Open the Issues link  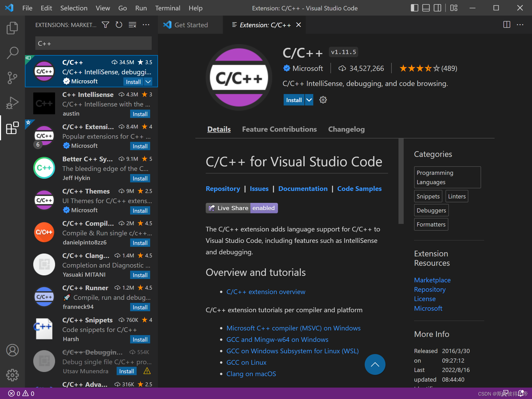(259, 189)
